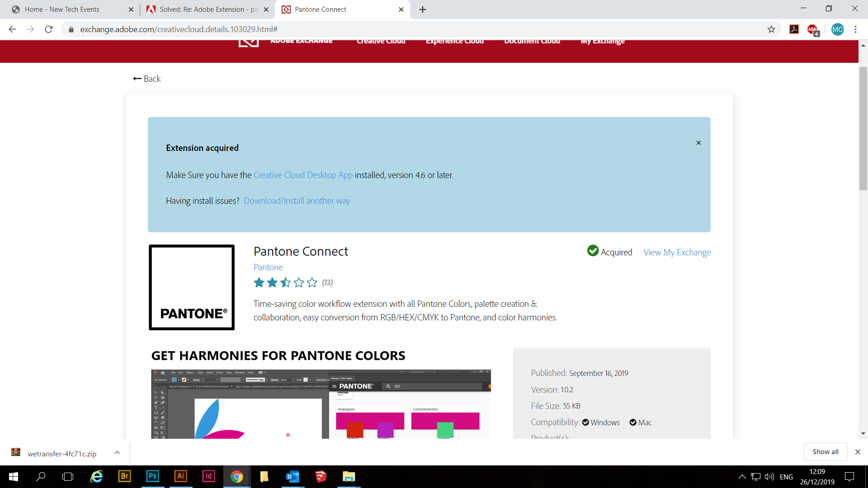
Task: Open InDesign from the taskbar
Action: point(208,477)
